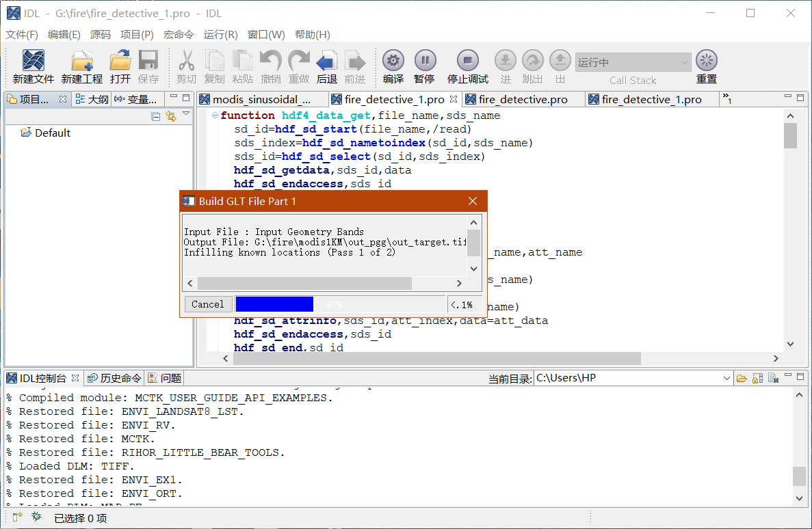812x529 pixels.
Task: Click the 新建工程 new project icon
Action: (x=82, y=67)
